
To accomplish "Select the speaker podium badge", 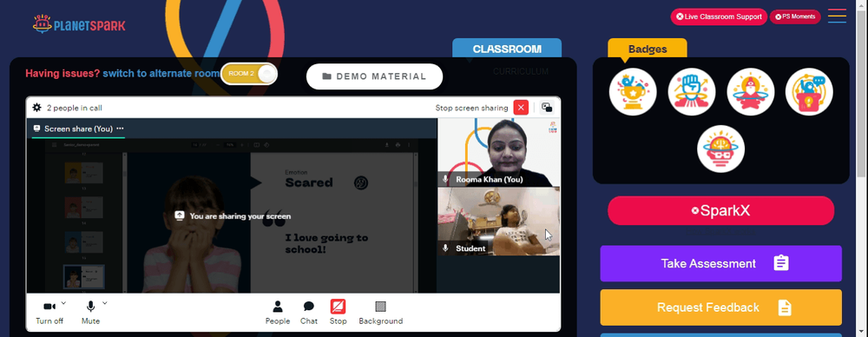I will point(809,92).
